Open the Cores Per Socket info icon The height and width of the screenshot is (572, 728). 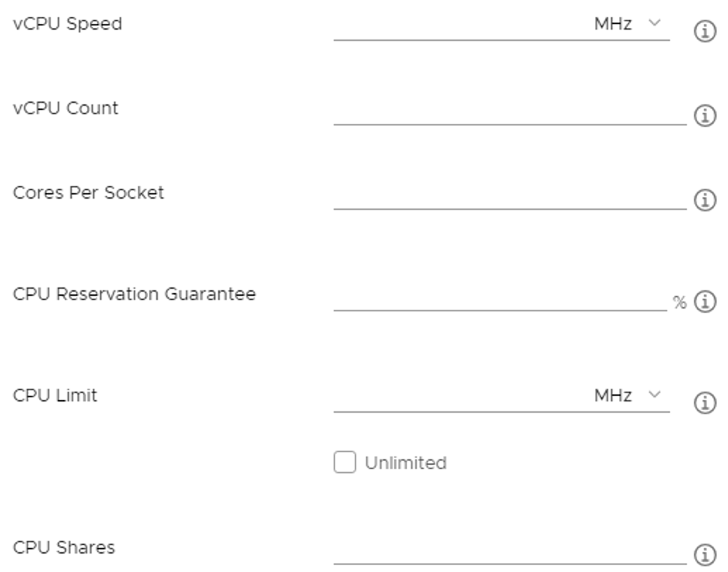705,201
